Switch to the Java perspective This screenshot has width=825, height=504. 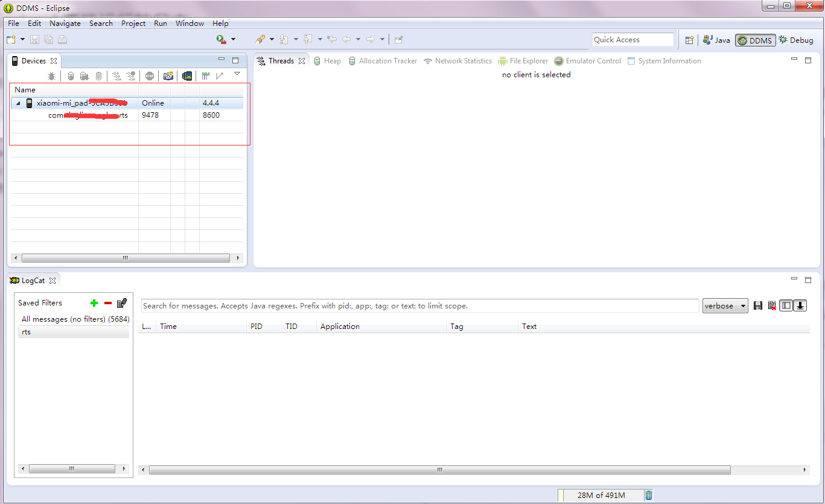coord(716,40)
